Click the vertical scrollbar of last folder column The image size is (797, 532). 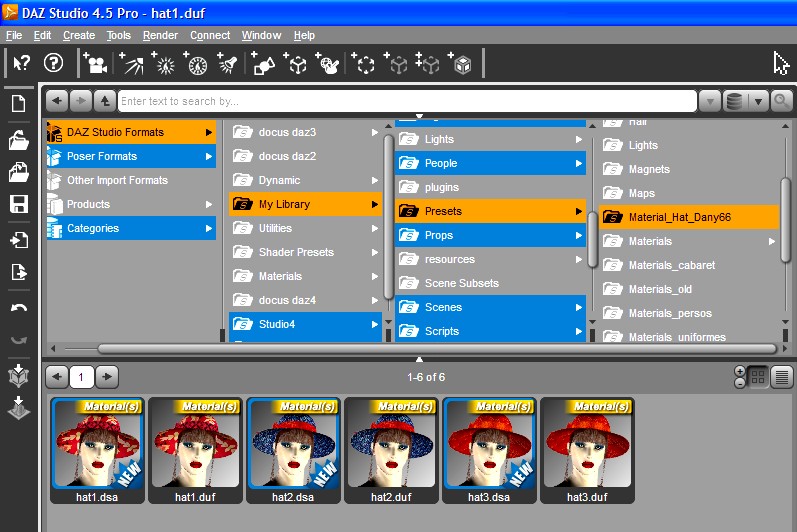click(x=785, y=220)
